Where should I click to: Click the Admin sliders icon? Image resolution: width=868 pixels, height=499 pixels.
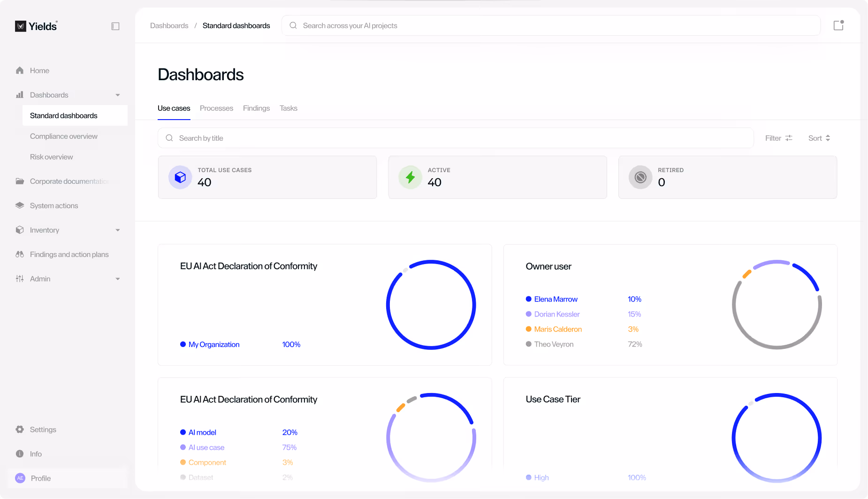point(20,279)
